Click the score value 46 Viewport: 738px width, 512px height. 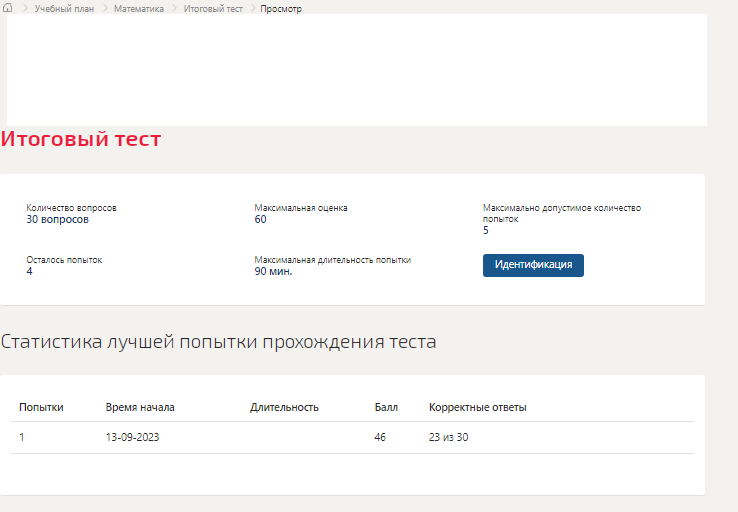tap(380, 437)
